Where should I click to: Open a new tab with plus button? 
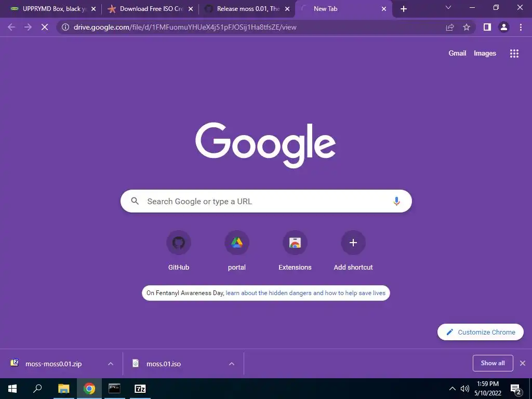tap(403, 9)
